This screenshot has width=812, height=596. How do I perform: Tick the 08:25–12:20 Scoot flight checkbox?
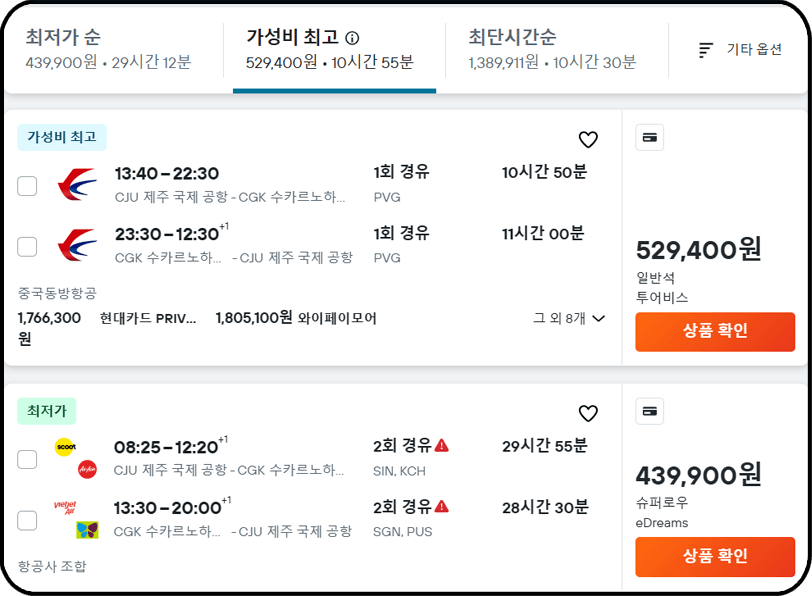click(x=27, y=459)
